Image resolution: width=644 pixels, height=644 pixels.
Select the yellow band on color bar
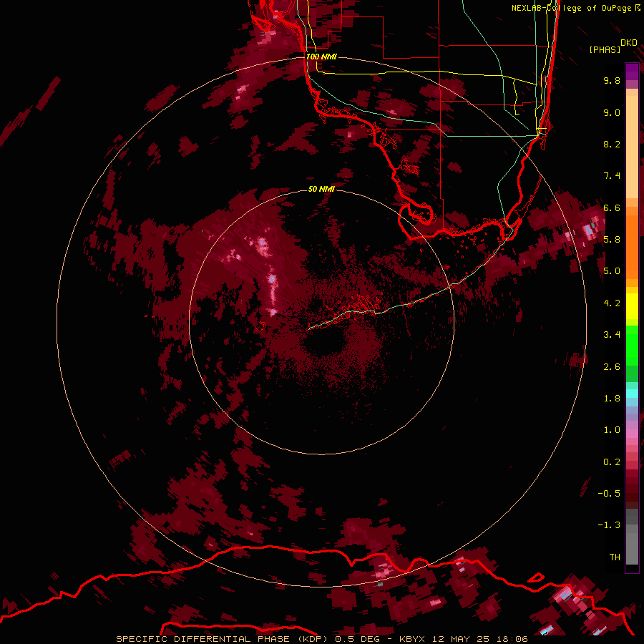coord(632,306)
